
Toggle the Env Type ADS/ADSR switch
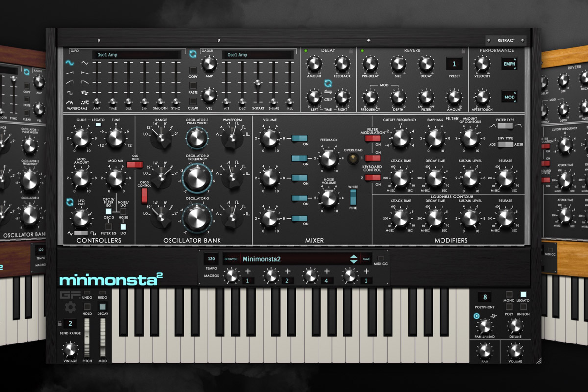coord(505,145)
